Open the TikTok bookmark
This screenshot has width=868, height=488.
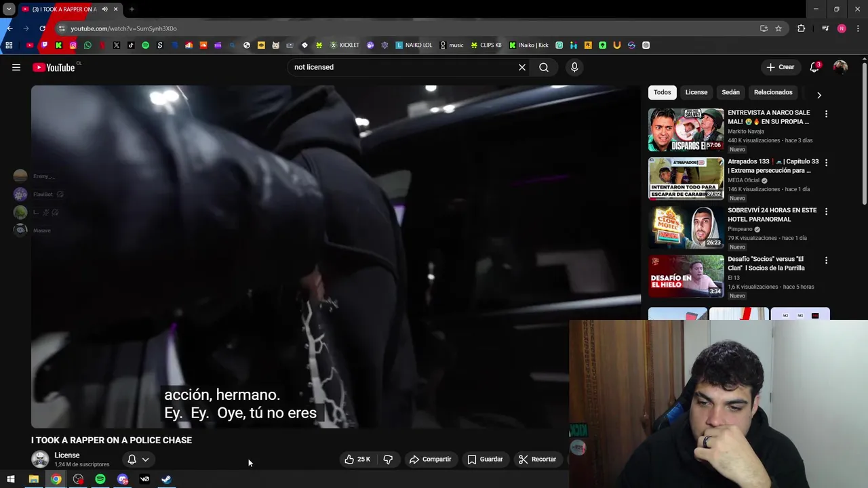click(131, 45)
